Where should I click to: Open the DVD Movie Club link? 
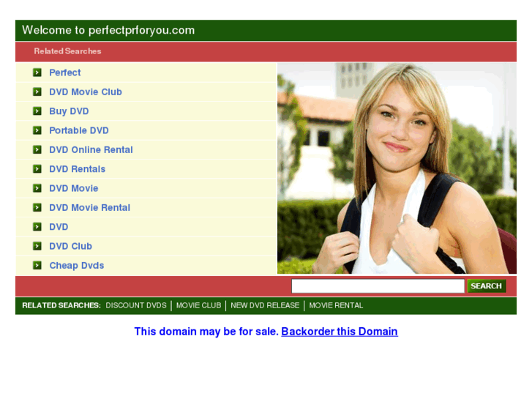tap(86, 92)
